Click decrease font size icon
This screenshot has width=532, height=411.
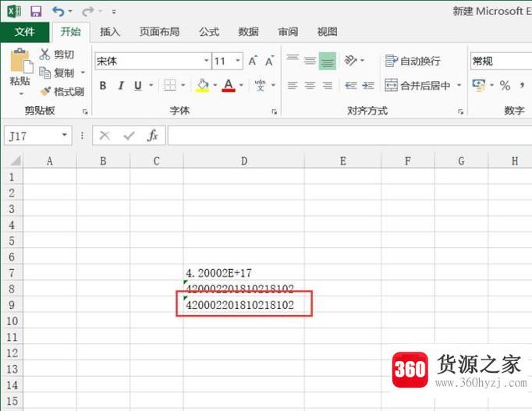(270, 61)
